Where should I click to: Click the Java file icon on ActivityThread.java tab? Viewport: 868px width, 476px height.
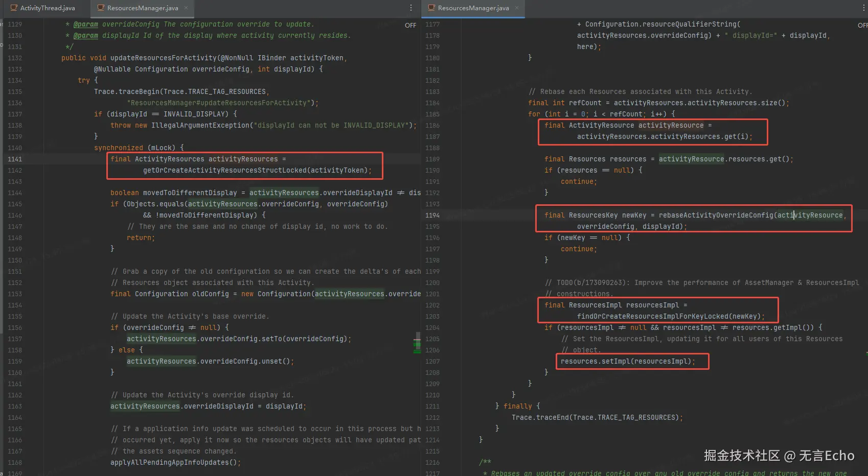[x=14, y=8]
